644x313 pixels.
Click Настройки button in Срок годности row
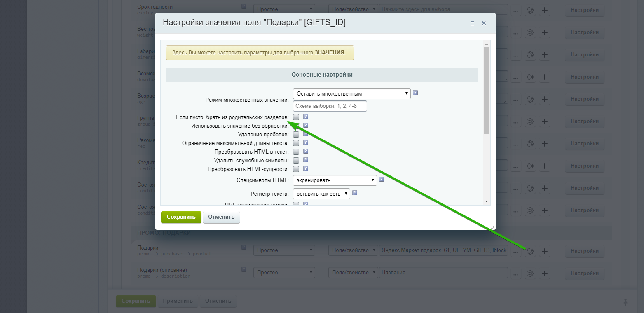584,10
